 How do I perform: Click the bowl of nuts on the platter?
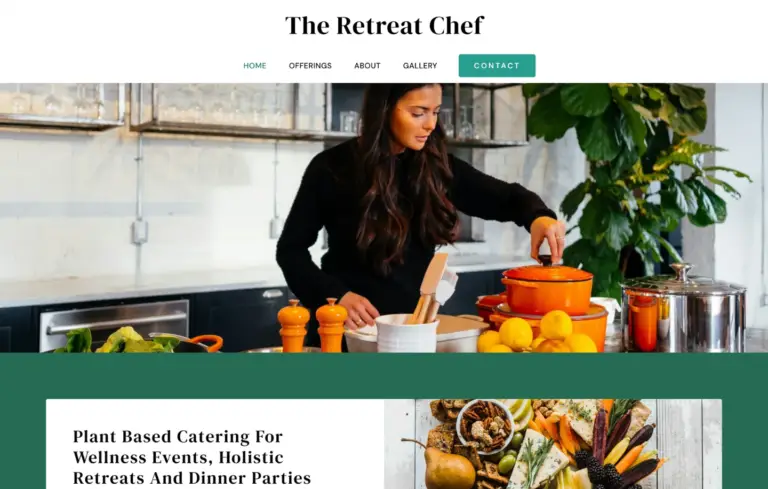(485, 426)
